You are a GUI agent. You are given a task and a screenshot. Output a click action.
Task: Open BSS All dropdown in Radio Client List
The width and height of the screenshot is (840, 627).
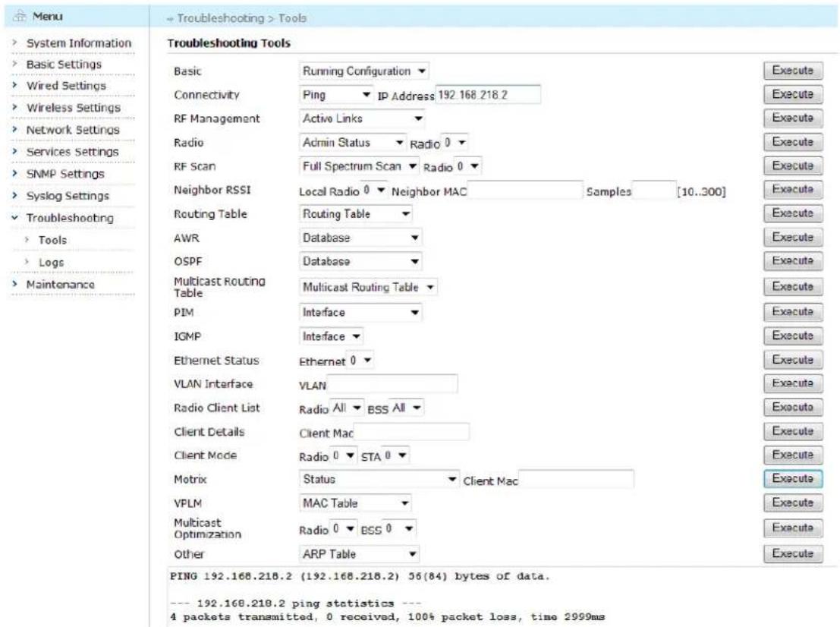(x=407, y=408)
